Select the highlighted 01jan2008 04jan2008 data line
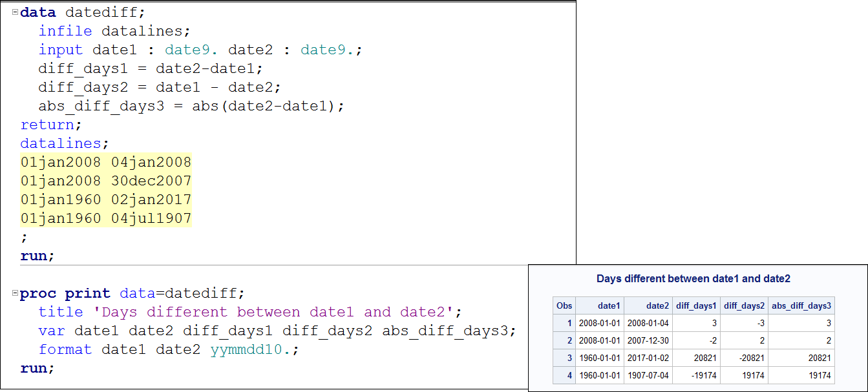 (x=105, y=161)
